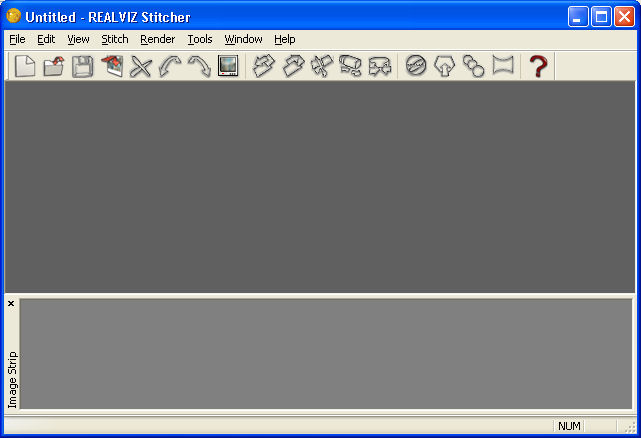Open the Tools menu
The width and height of the screenshot is (641, 438).
pyautogui.click(x=200, y=39)
